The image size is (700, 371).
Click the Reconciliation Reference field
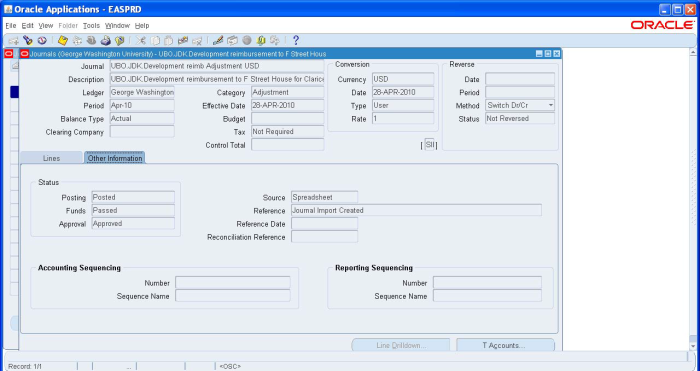click(325, 237)
